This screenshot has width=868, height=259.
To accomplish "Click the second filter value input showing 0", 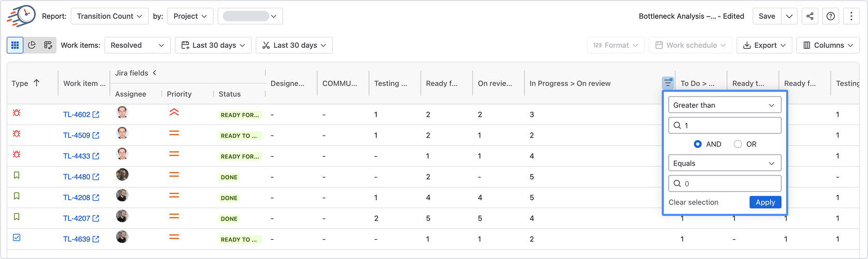I will (724, 184).
